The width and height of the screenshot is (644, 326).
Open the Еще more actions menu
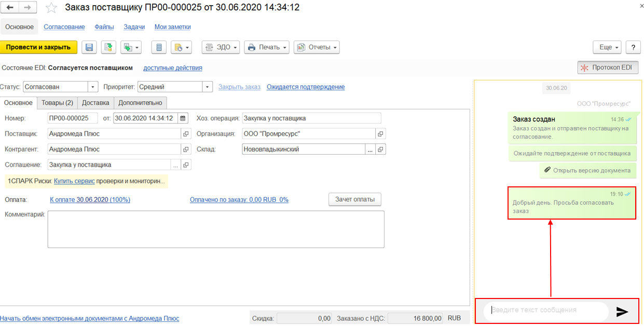point(607,47)
